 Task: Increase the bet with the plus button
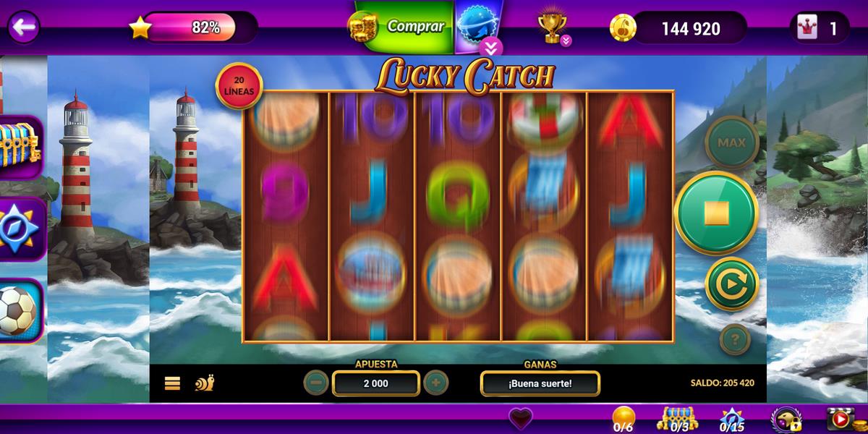pyautogui.click(x=435, y=382)
